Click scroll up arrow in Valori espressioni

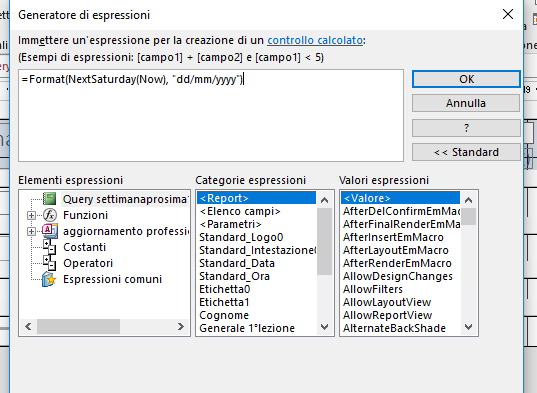(469, 200)
